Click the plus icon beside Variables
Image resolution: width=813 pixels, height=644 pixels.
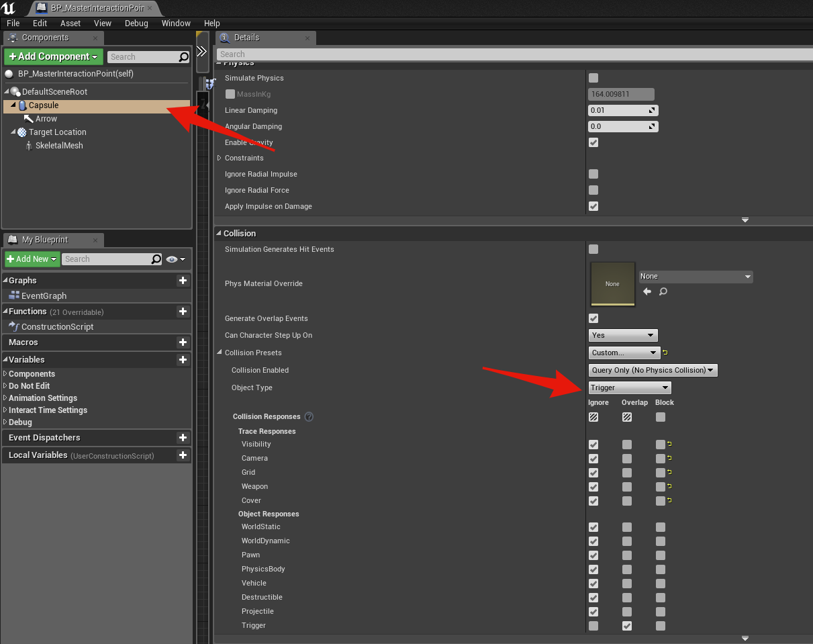click(x=183, y=360)
